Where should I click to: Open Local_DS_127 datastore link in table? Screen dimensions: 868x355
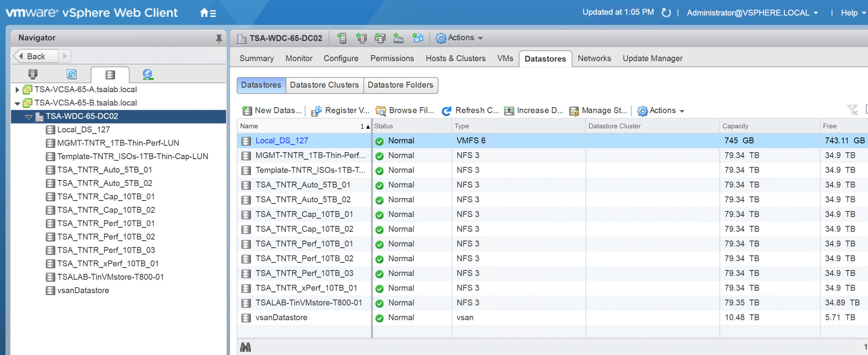click(281, 141)
